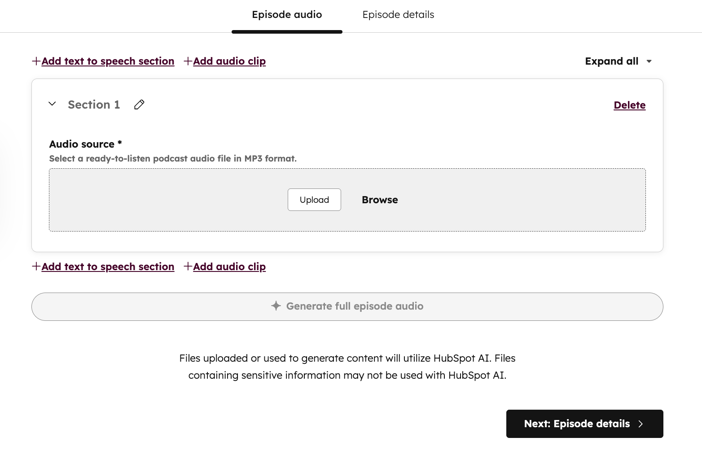Click the bottom Add audio clip link
The height and width of the screenshot is (455, 702).
[x=229, y=267]
